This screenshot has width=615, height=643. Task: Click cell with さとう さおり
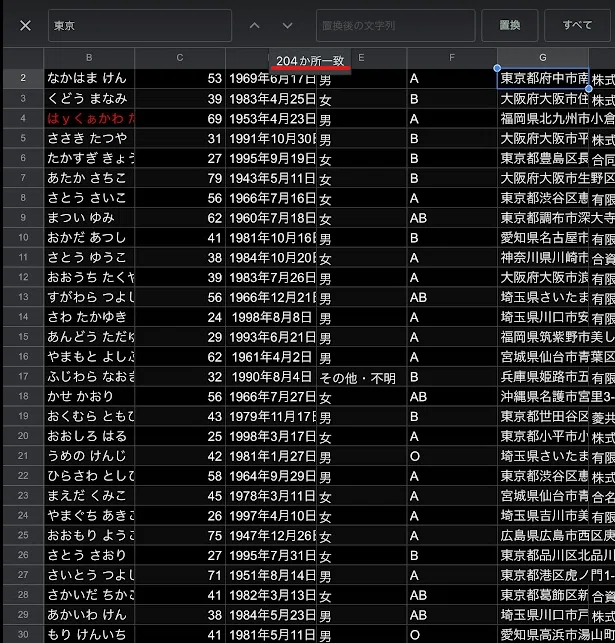pyautogui.click(x=89, y=555)
